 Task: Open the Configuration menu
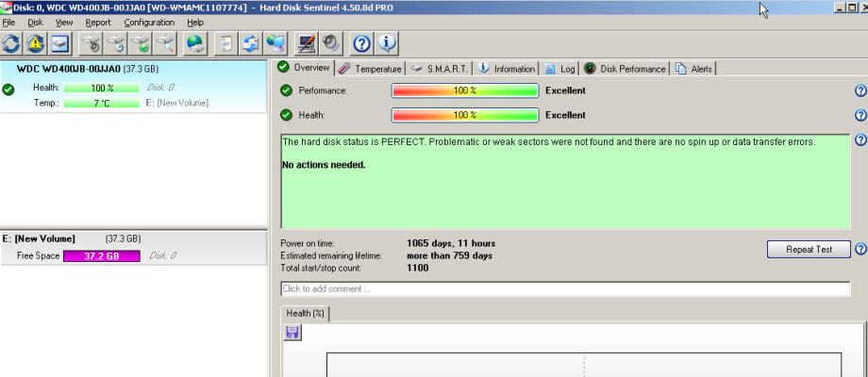tap(149, 23)
